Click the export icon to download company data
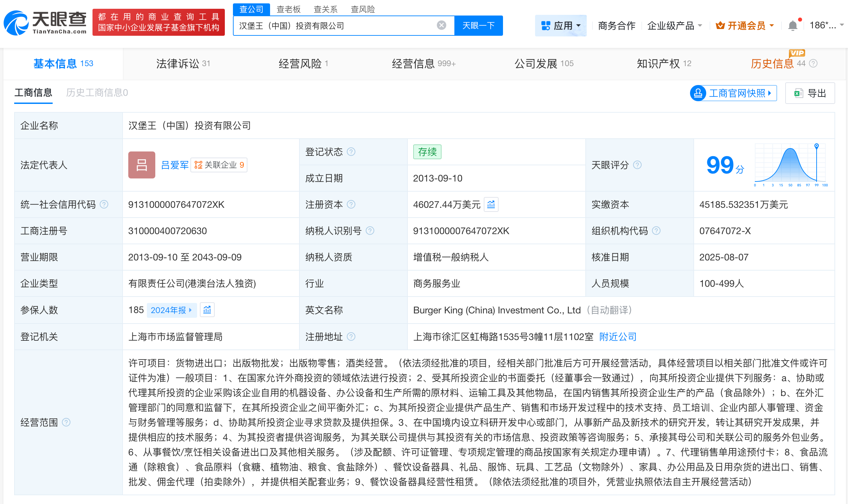Viewport: 848px width, 504px height. point(799,93)
